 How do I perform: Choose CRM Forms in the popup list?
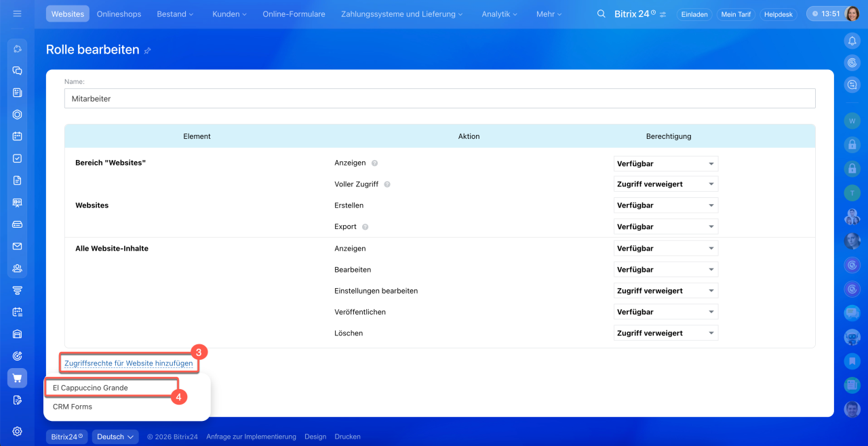73,407
